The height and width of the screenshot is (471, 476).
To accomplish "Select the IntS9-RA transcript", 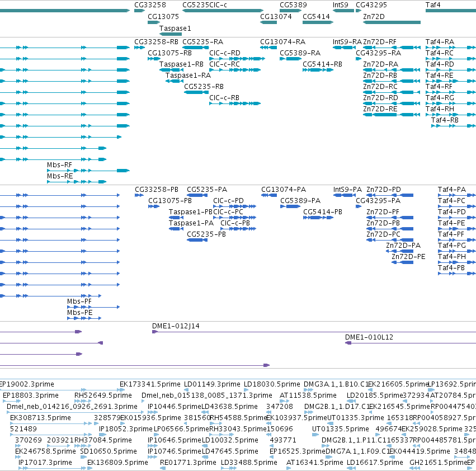I will [x=344, y=48].
